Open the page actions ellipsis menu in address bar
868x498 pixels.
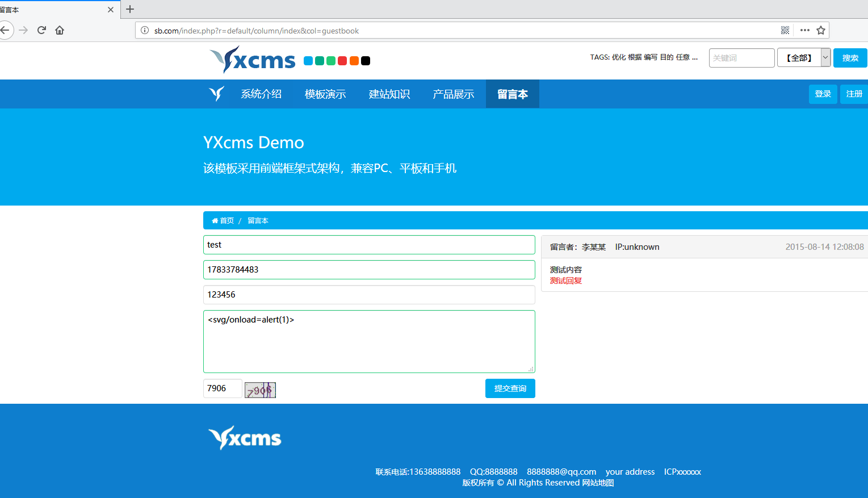click(x=804, y=30)
